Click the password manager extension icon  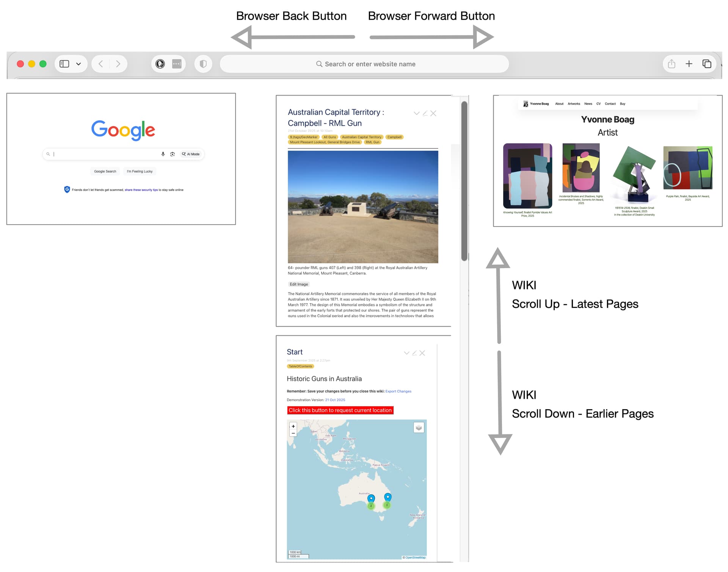[x=177, y=64]
